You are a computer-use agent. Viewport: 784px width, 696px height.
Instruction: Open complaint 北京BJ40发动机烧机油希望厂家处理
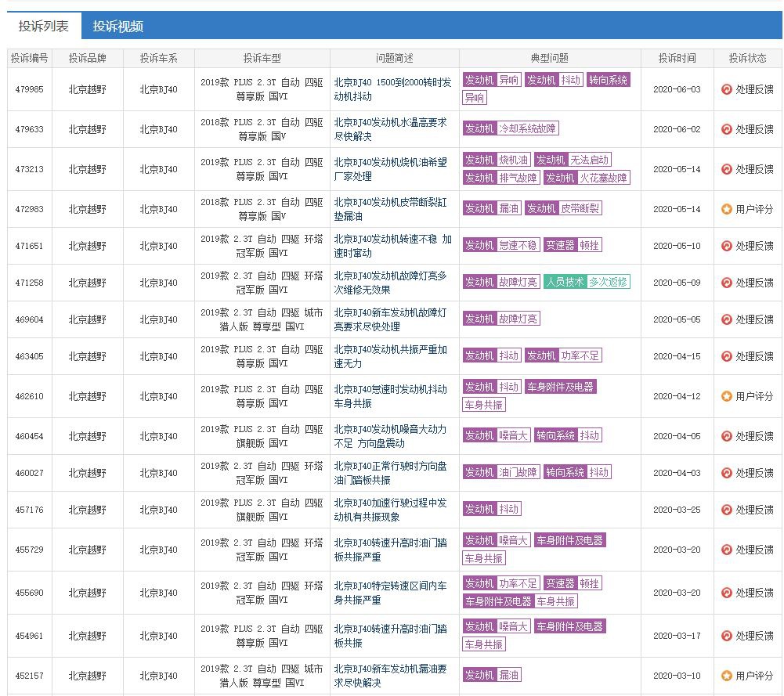[391, 169]
